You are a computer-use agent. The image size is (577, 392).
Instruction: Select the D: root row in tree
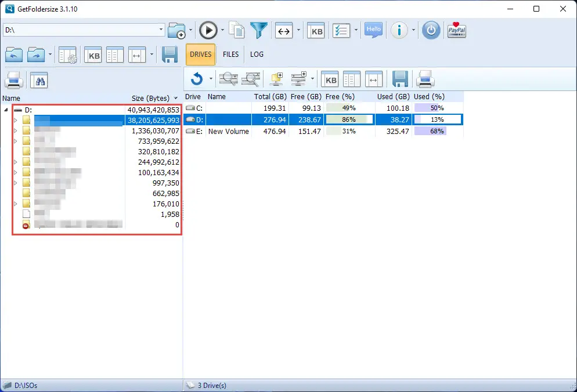97,110
